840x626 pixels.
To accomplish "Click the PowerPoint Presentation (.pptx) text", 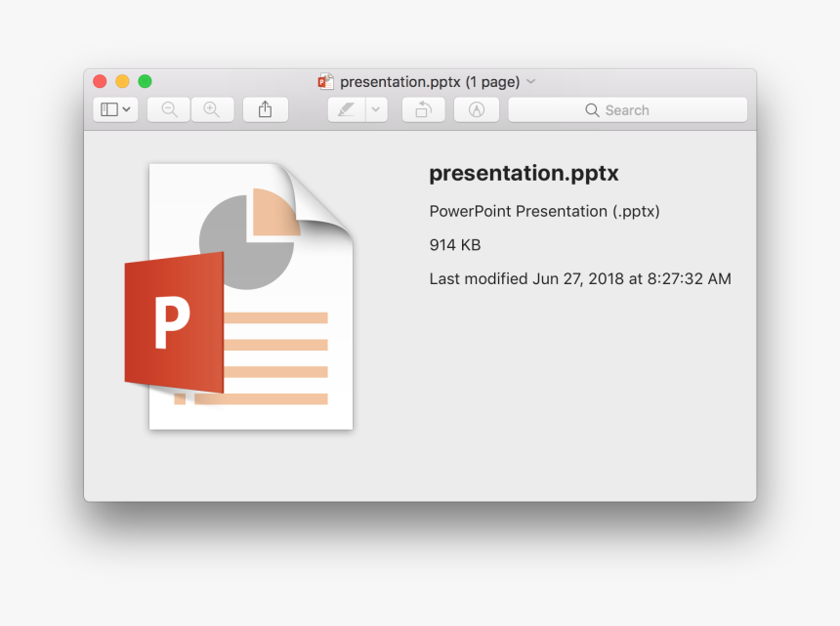I will coord(544,212).
